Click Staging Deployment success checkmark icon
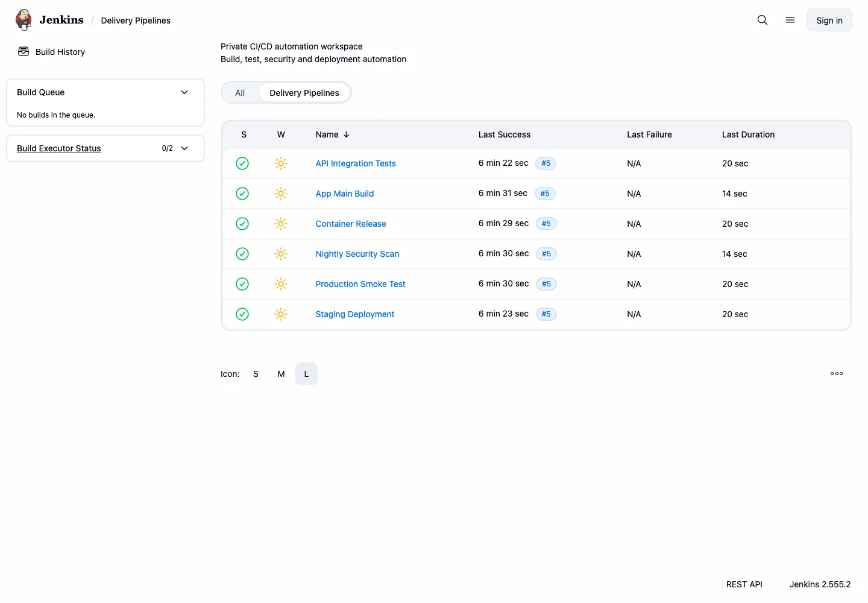868x603 pixels. coord(242,314)
